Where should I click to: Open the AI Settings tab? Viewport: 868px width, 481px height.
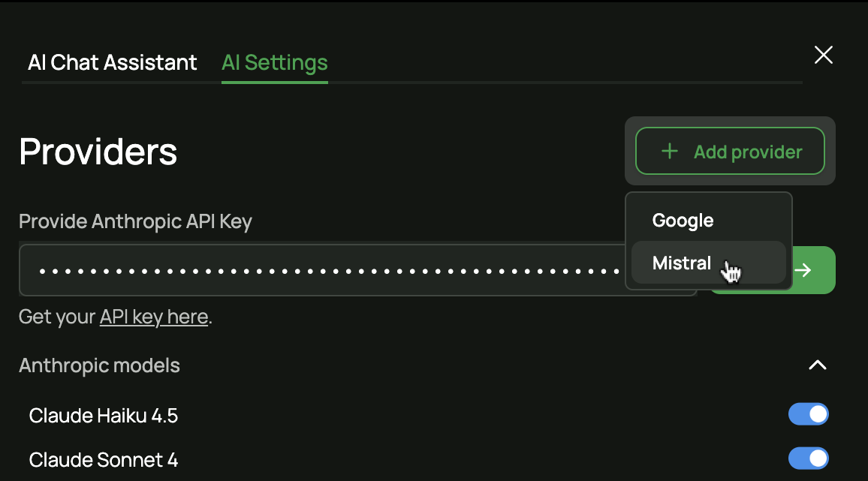coord(275,62)
